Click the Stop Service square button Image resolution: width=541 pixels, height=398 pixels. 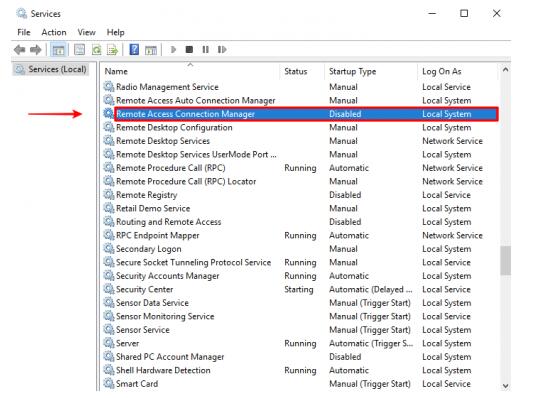tap(189, 49)
